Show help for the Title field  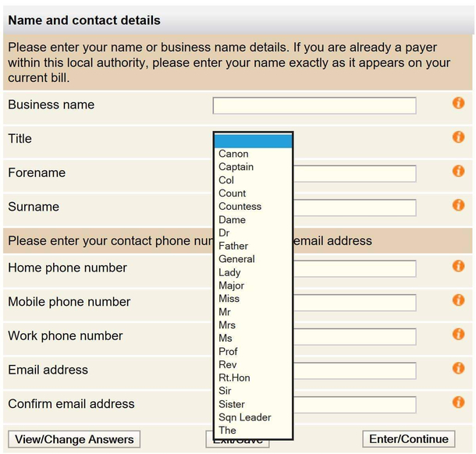coord(458,137)
